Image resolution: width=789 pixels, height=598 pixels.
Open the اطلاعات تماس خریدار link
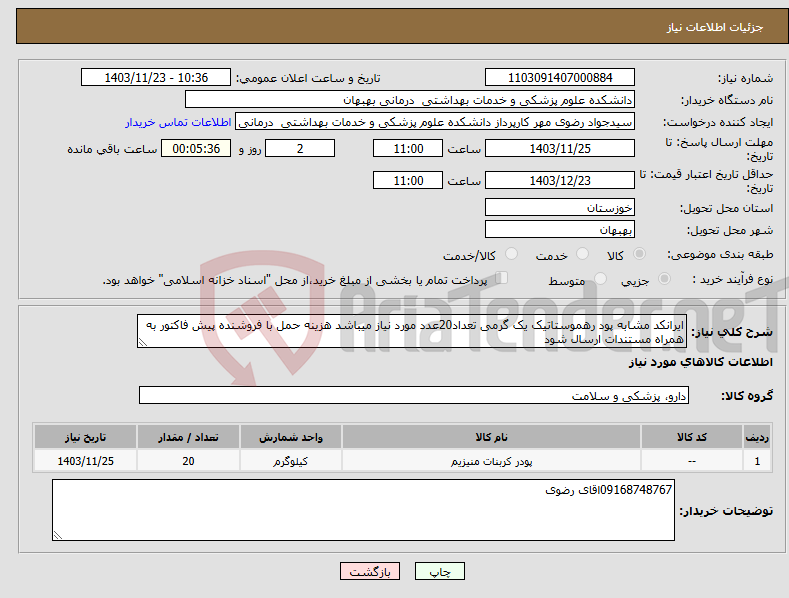click(178, 122)
